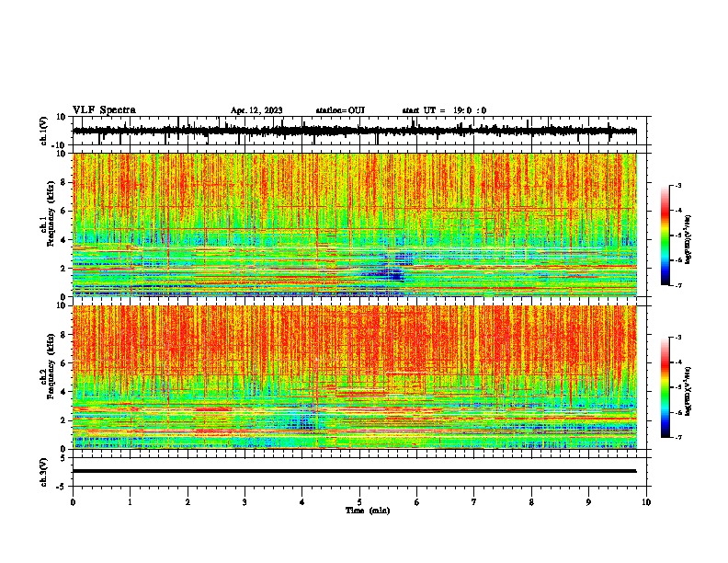The image size is (728, 563).
Task: Click the "start UT = 19:0 :0" text
Action: pos(444,110)
